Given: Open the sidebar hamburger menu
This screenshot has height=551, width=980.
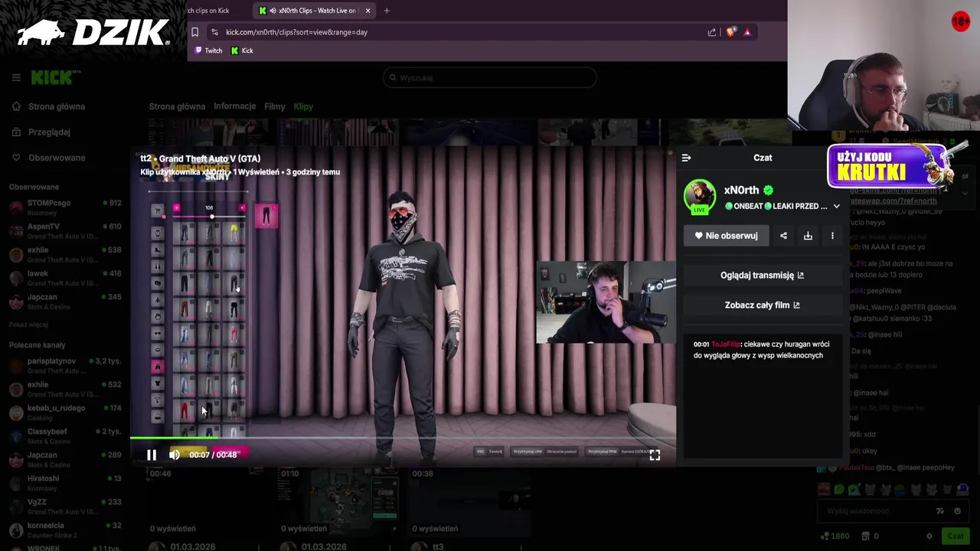Looking at the screenshot, I should pyautogui.click(x=16, y=77).
